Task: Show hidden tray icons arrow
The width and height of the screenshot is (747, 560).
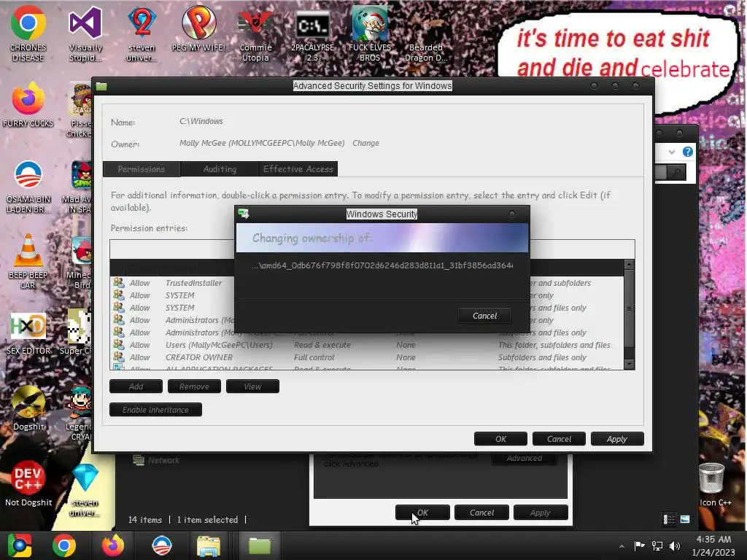Action: 622,546
